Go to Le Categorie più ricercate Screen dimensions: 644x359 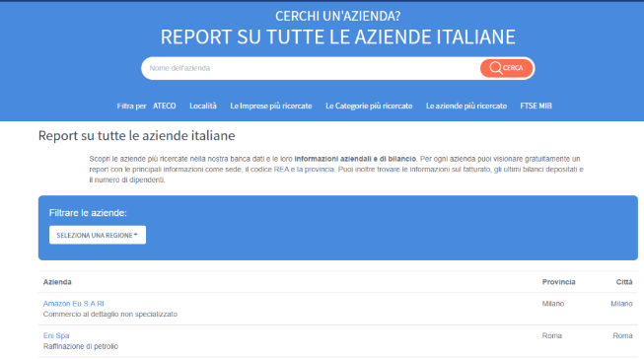point(369,106)
